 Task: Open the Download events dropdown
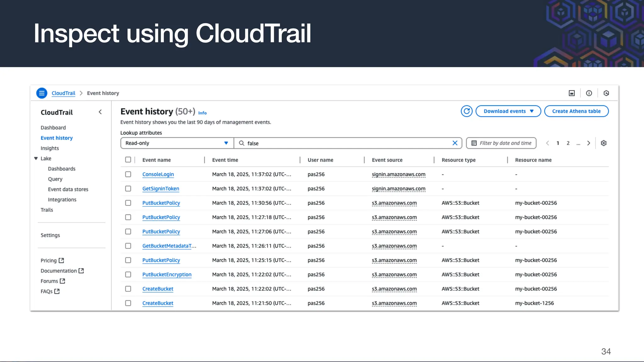pyautogui.click(x=508, y=111)
